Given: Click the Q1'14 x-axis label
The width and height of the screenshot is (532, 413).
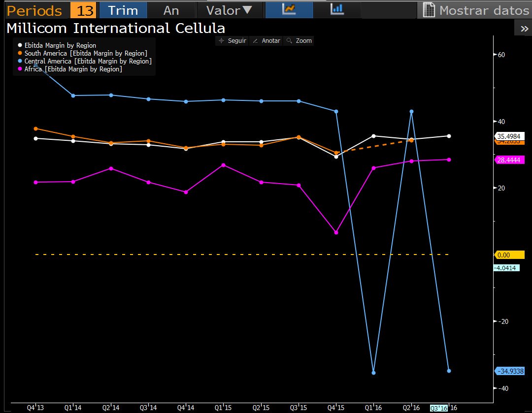Looking at the screenshot, I should click(x=73, y=408).
